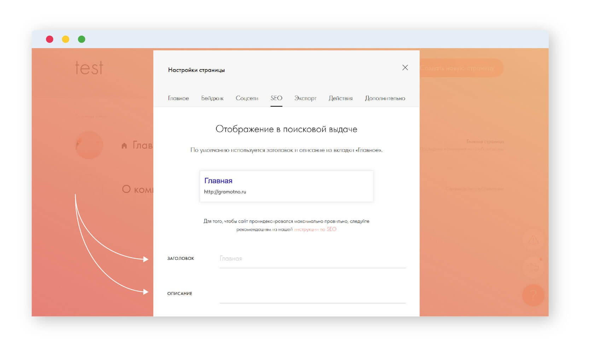594x364 pixels.
Task: Click the Главная страница label on the right
Action: [485, 141]
